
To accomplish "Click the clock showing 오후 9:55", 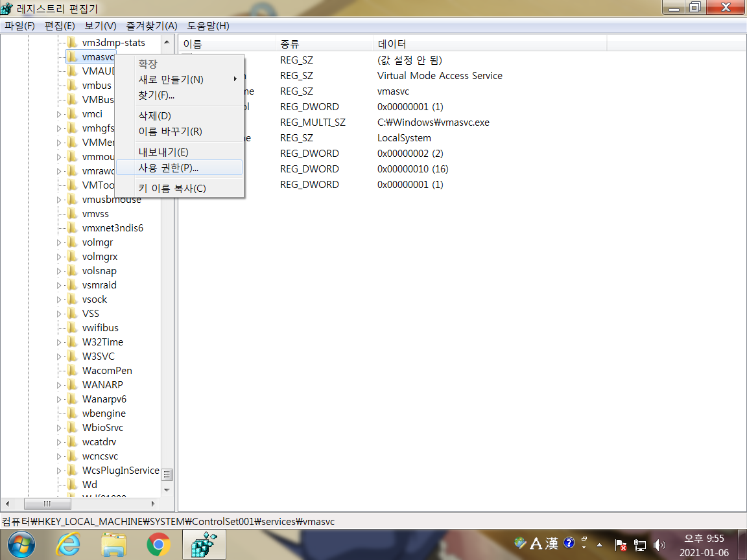I will coord(704,539).
